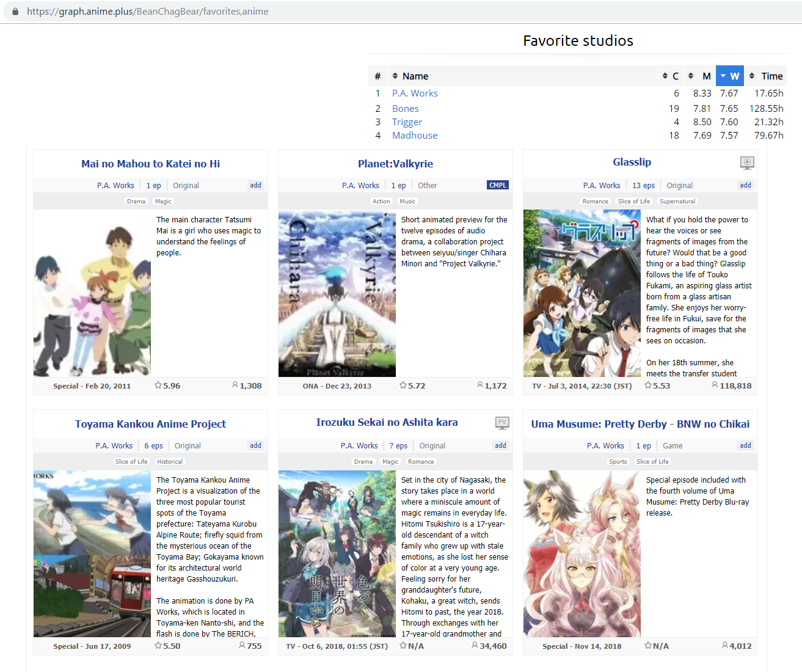802x672 pixels.
Task: Click the lock icon in address bar
Action: point(15,11)
